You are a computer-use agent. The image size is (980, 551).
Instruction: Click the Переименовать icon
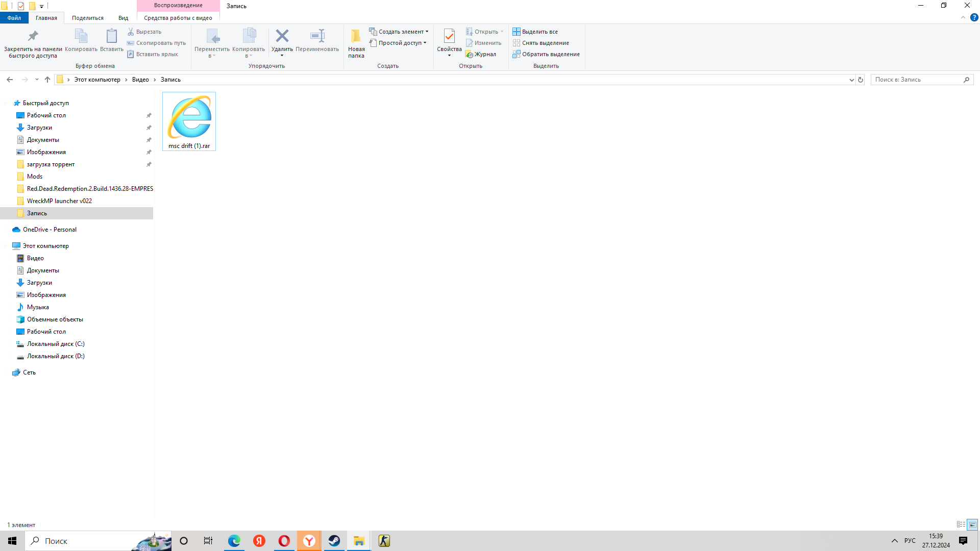click(317, 41)
